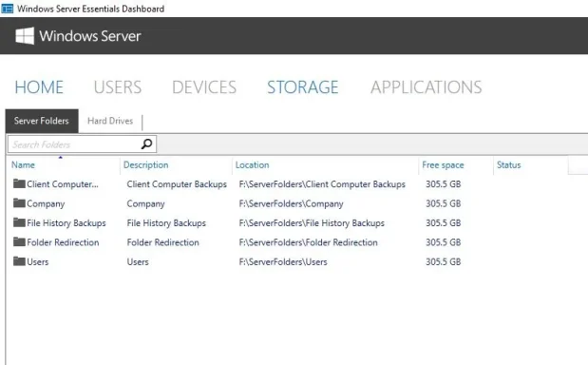Screen dimensions: 588x365
Task: Click 305.5 GB in Client Computer row
Action: [444, 184]
